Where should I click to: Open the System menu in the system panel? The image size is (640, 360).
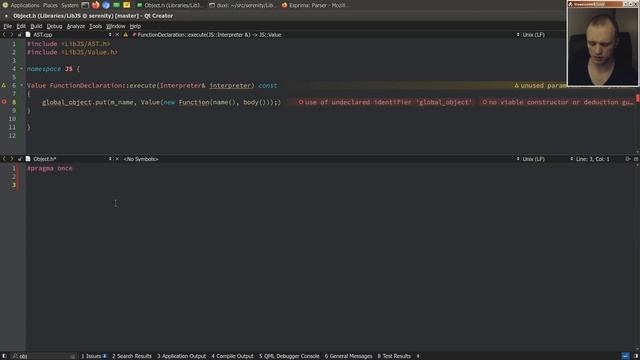point(70,5)
